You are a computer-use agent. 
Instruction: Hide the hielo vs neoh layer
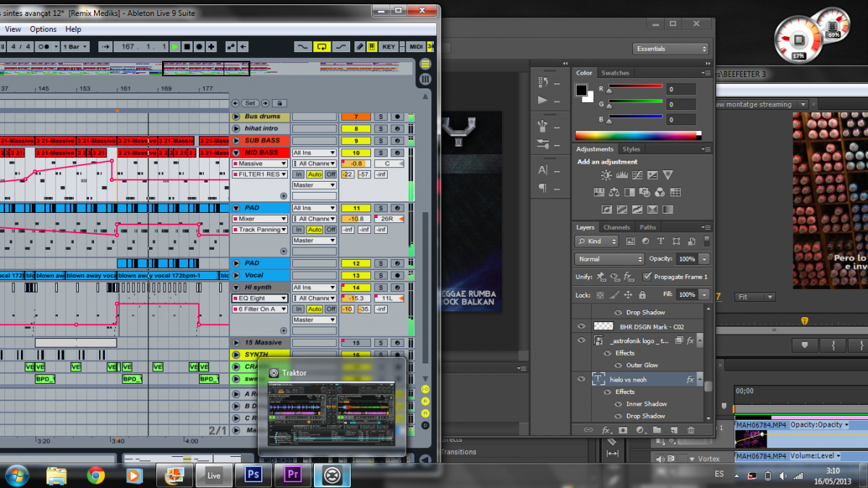581,379
